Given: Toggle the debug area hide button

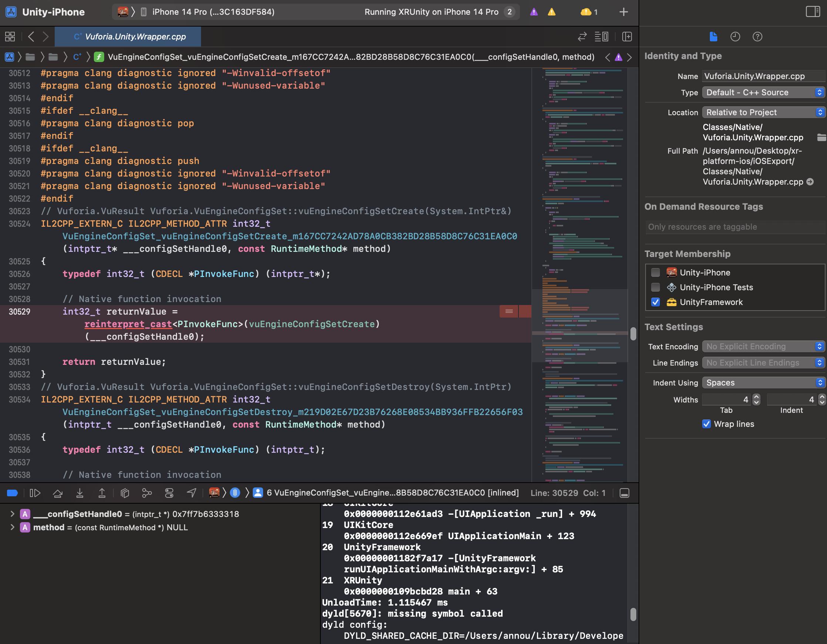Looking at the screenshot, I should [624, 493].
